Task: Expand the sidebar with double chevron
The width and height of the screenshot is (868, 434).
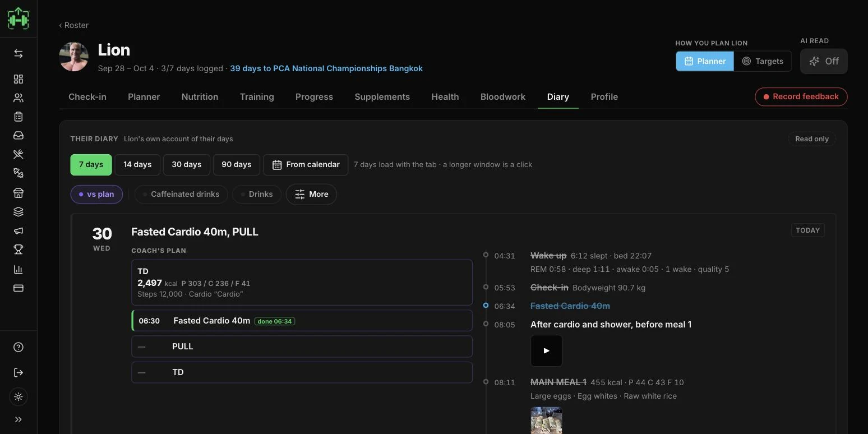Action: (x=19, y=419)
